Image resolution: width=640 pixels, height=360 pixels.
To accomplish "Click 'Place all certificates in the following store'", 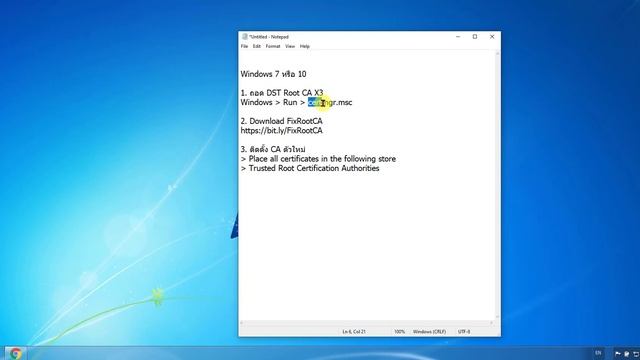I will (322, 159).
